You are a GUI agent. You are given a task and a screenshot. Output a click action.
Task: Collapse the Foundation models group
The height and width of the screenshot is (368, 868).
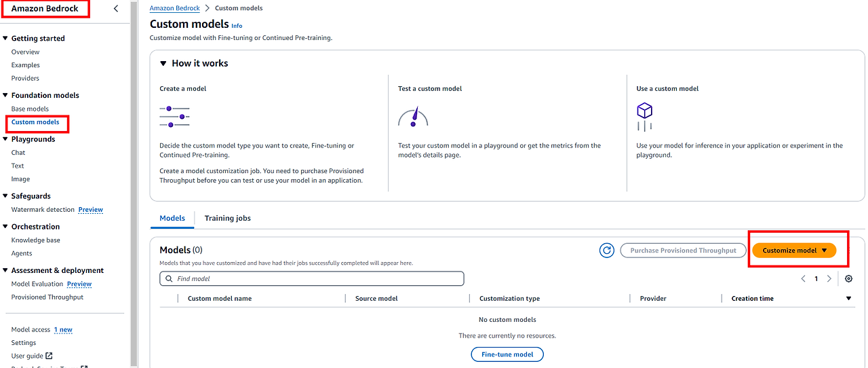5,96
